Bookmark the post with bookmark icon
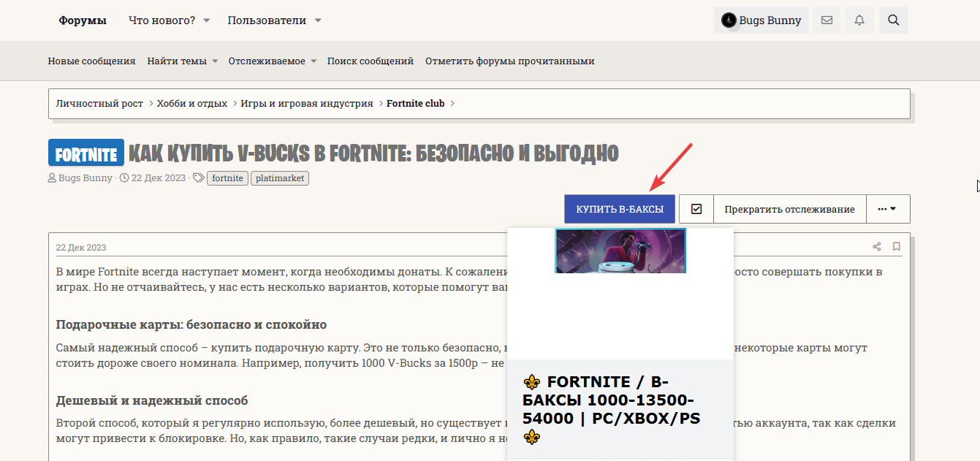Screen dimensions: 980x461 click(x=897, y=247)
